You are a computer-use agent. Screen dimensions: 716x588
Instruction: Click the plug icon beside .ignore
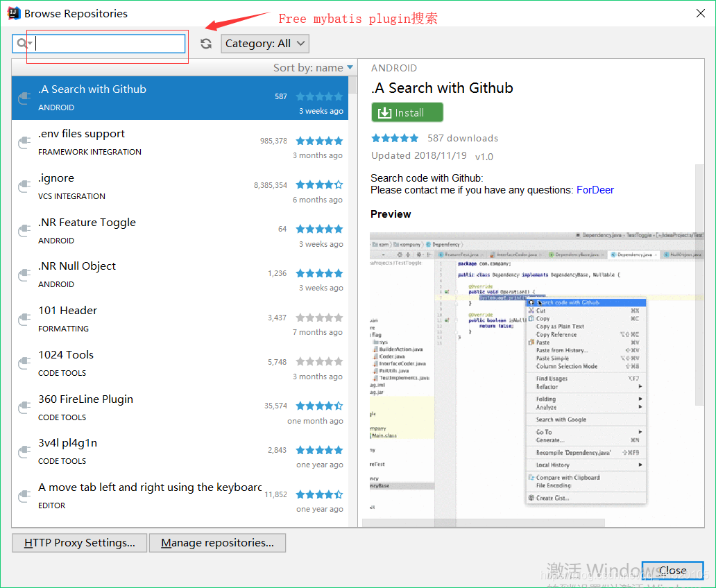24,187
